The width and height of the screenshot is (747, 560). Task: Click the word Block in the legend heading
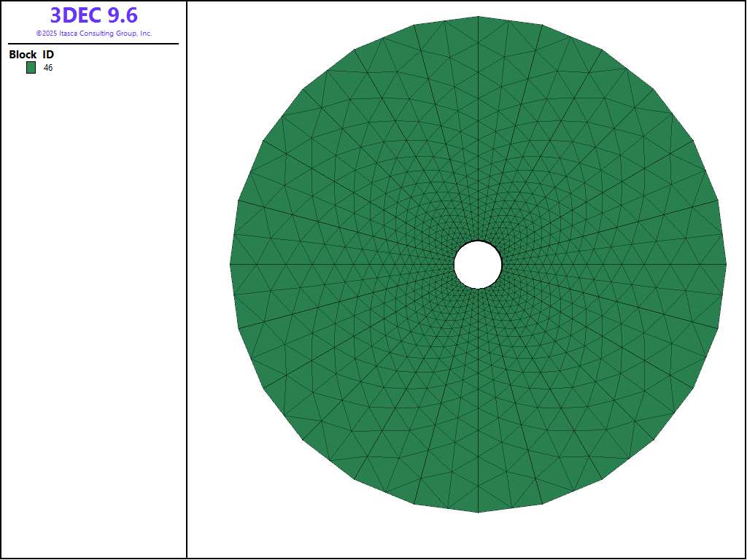pyautogui.click(x=23, y=55)
